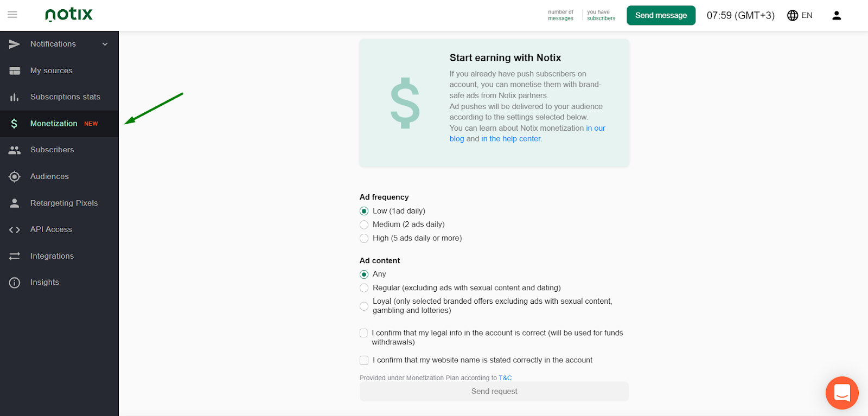Click the Insights info circle icon

[x=15, y=283]
